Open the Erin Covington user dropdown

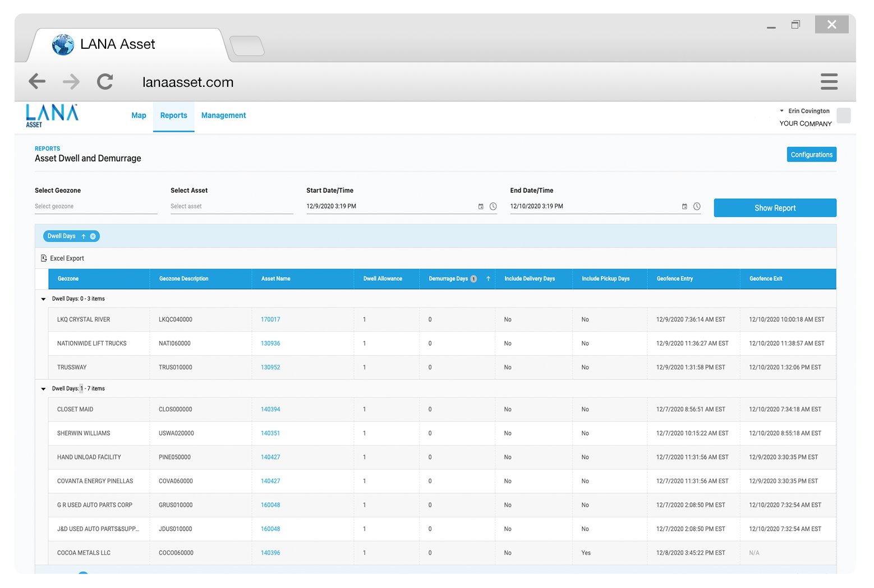point(804,111)
